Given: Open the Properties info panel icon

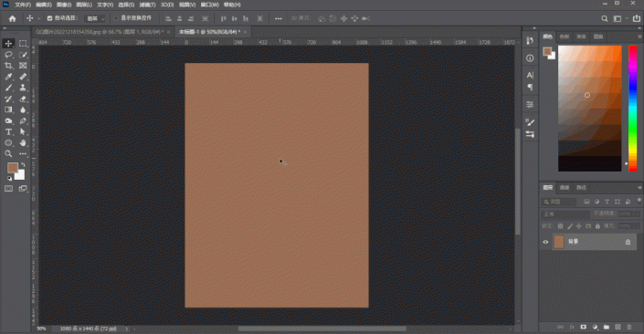Looking at the screenshot, I should click(x=530, y=58).
